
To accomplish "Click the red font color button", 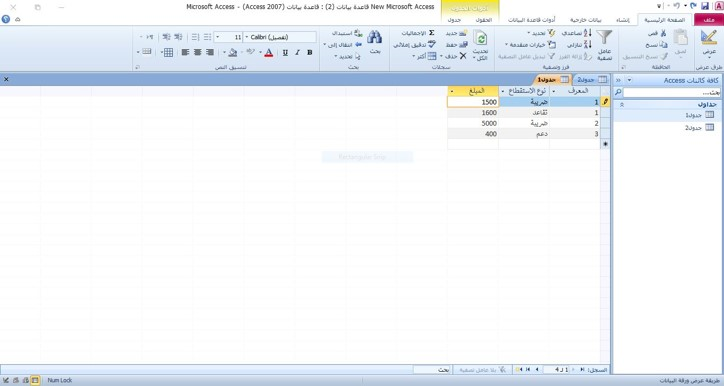I will point(268,53).
